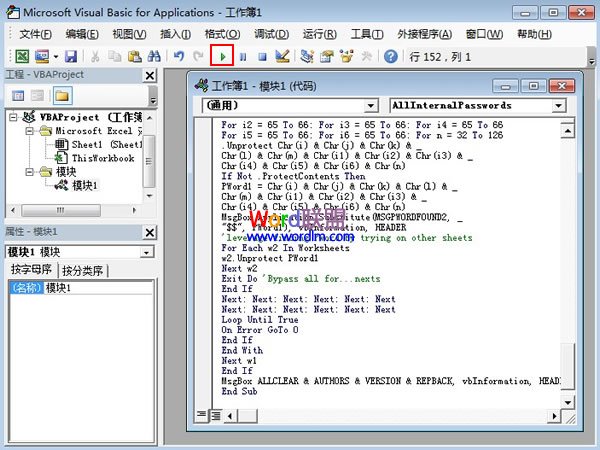Click the 'End Sub' code line
600x450 pixels.
[x=240, y=391]
